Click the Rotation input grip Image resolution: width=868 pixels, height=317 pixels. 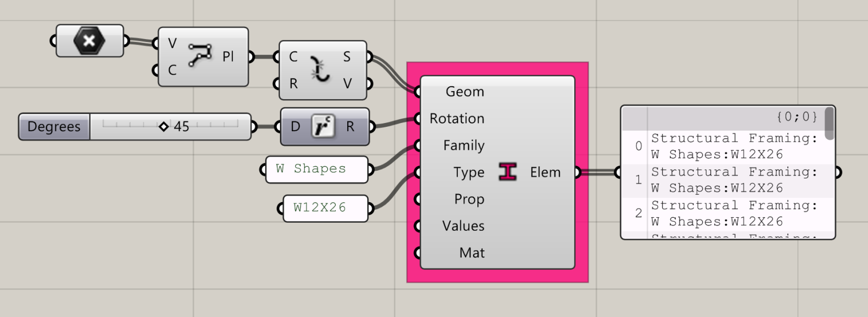coord(417,119)
